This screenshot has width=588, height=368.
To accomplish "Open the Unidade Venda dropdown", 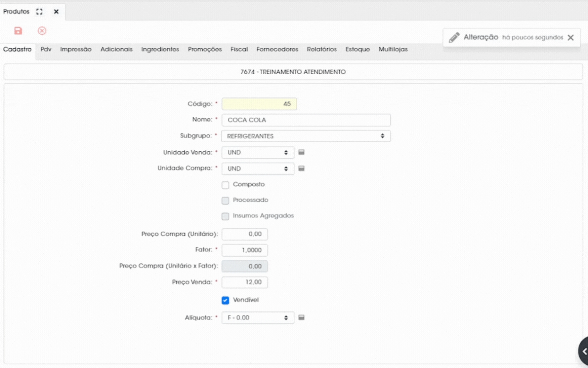I will pos(258,152).
